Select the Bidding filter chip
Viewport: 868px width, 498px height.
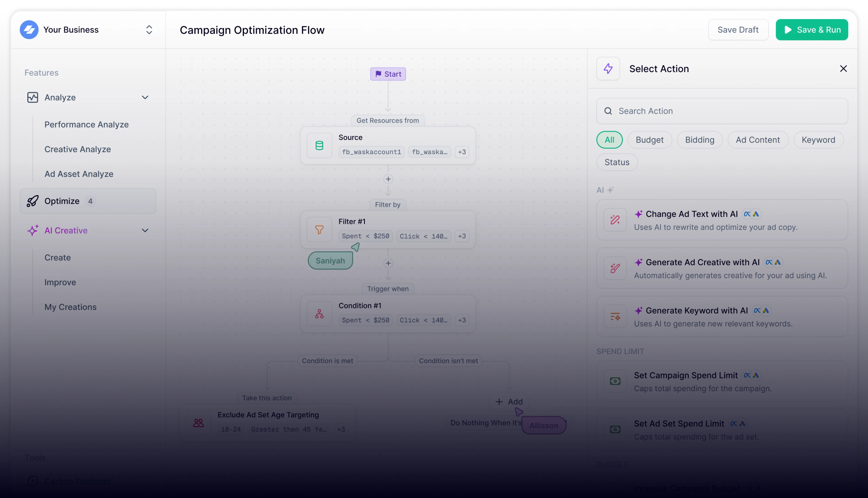[x=700, y=140]
